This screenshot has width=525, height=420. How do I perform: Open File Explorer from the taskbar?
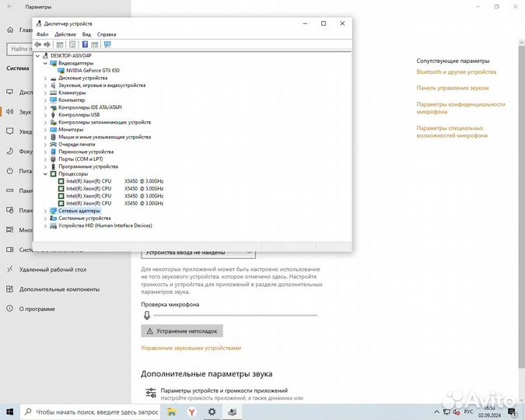172,411
